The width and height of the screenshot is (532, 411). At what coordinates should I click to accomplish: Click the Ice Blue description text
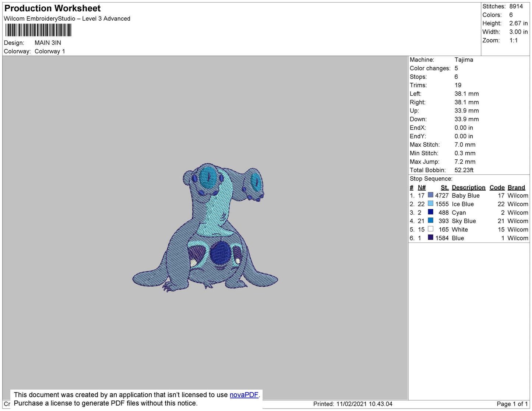tap(463, 204)
